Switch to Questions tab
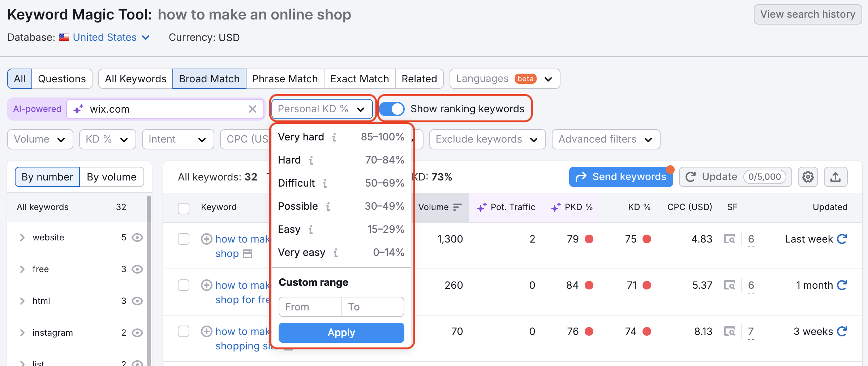The height and width of the screenshot is (366, 868). click(x=62, y=79)
